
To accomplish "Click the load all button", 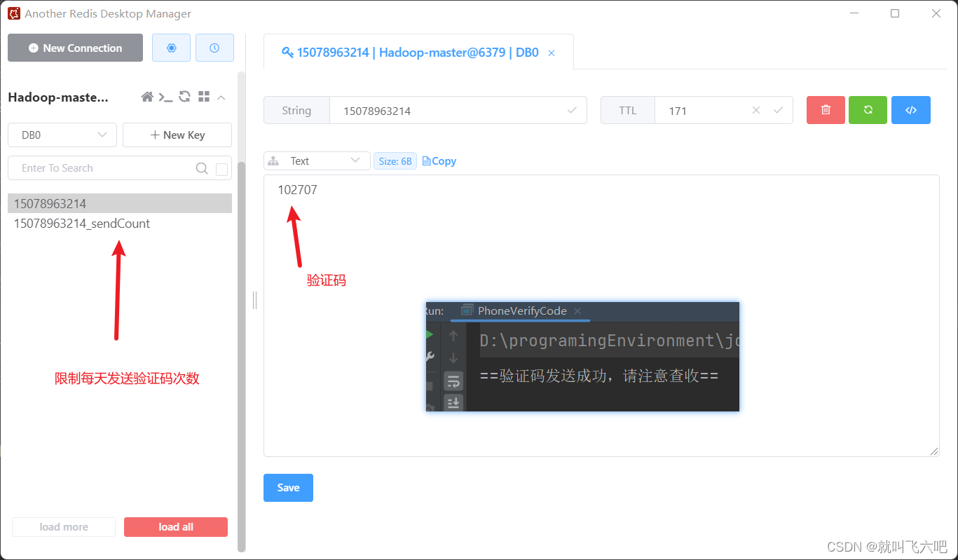I will pos(176,527).
